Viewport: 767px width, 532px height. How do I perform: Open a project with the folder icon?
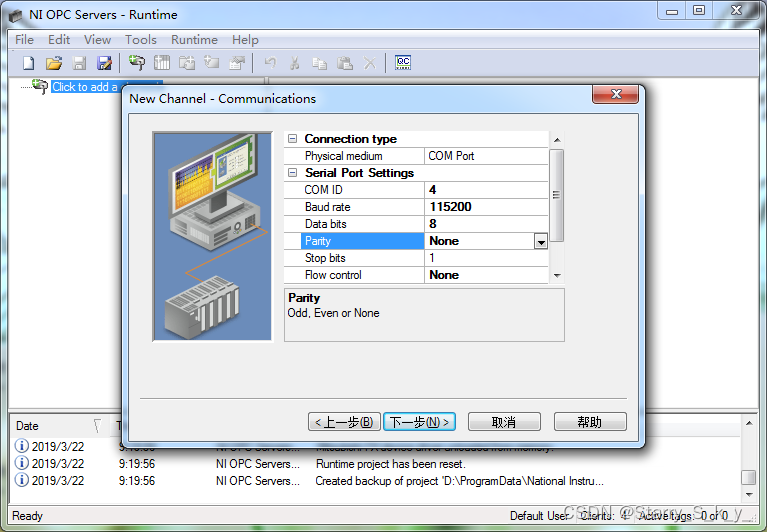[54, 63]
